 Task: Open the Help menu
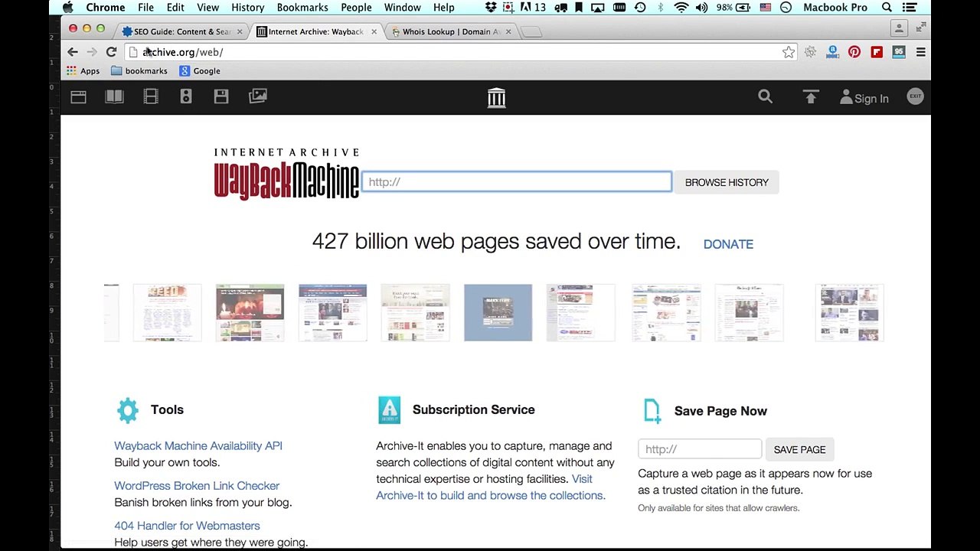tap(444, 8)
